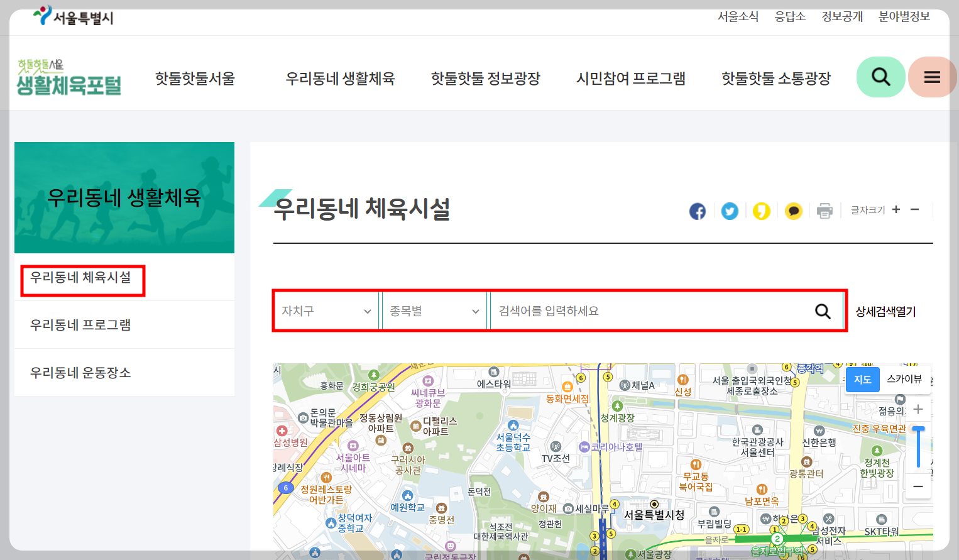Viewport: 959px width, 560px height.
Task: Share the page on Facebook
Action: (x=697, y=211)
